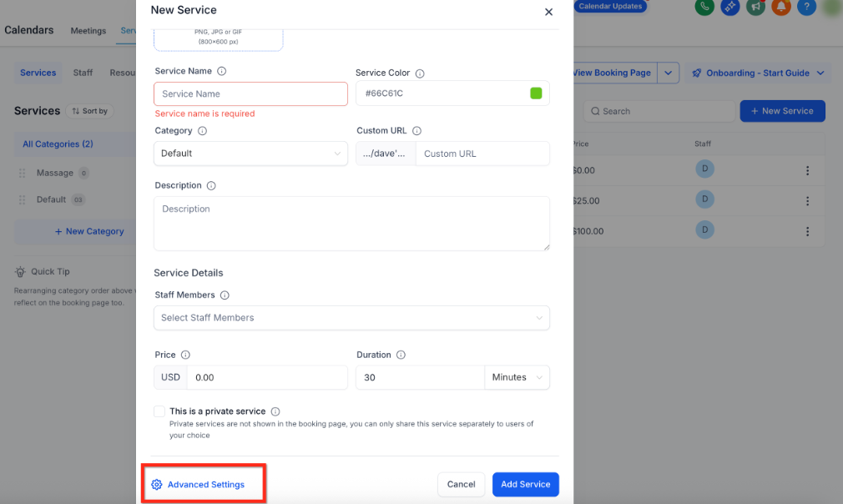Click the green Service Color swatch
Image resolution: width=843 pixels, height=504 pixels.
pyautogui.click(x=536, y=93)
